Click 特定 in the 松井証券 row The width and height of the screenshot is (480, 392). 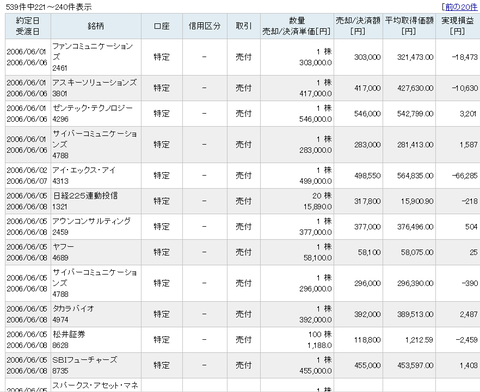[x=162, y=340]
